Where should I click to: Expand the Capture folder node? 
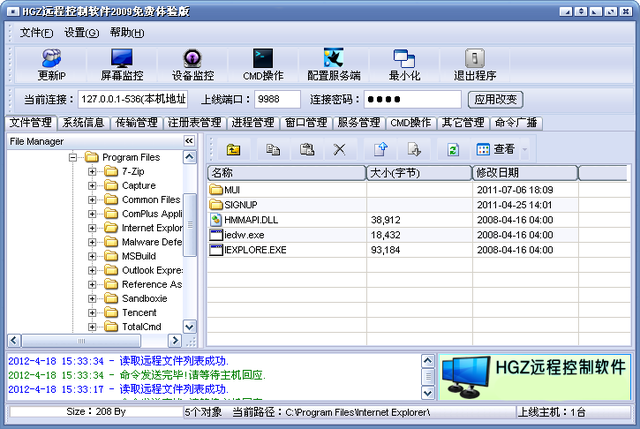(92, 186)
